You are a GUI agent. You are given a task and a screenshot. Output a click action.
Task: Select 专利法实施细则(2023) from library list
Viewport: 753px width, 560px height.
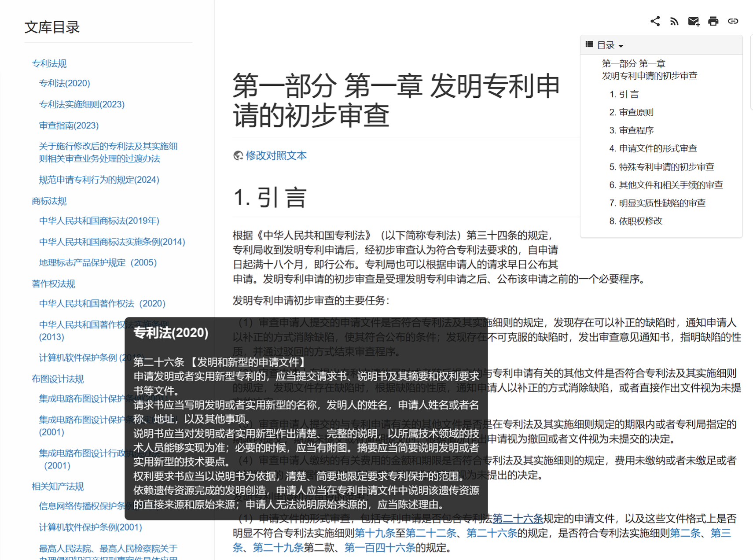coord(81,104)
